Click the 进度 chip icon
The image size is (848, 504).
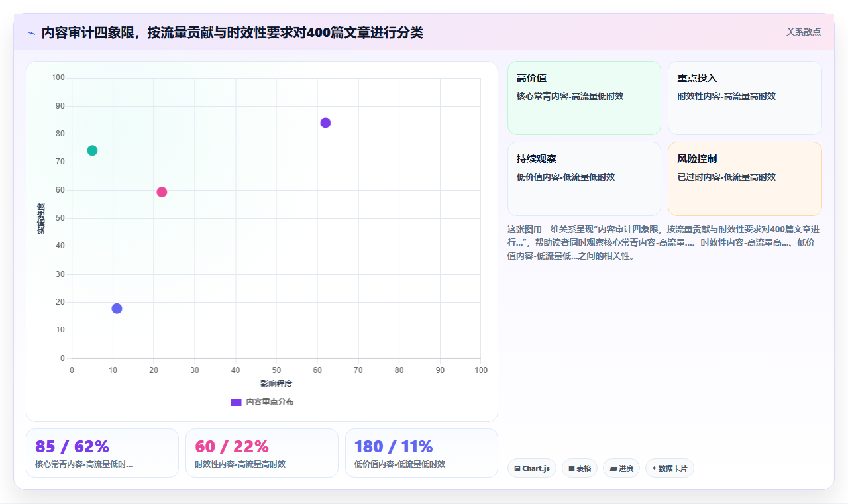[x=613, y=468]
